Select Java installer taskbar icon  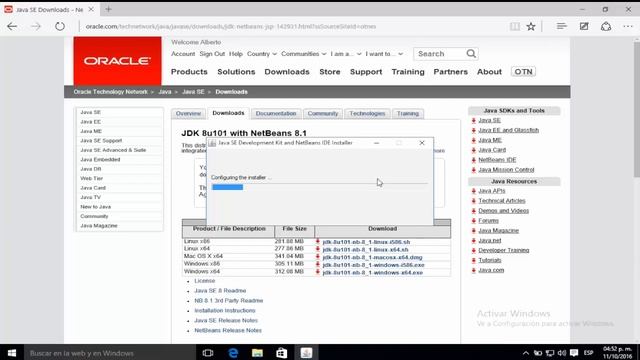(x=306, y=353)
